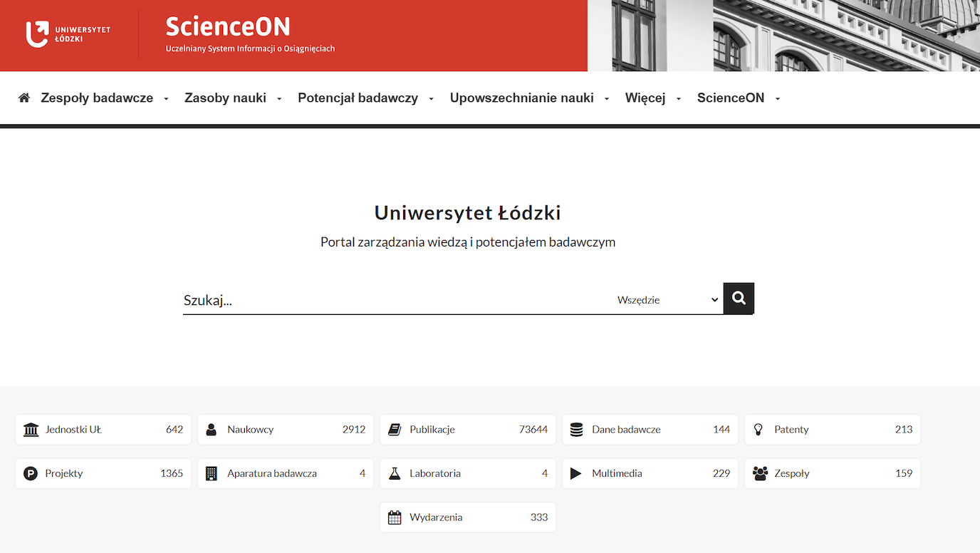Image resolution: width=980 pixels, height=553 pixels.
Task: Open ScienceON menu item in navigation
Action: [731, 98]
